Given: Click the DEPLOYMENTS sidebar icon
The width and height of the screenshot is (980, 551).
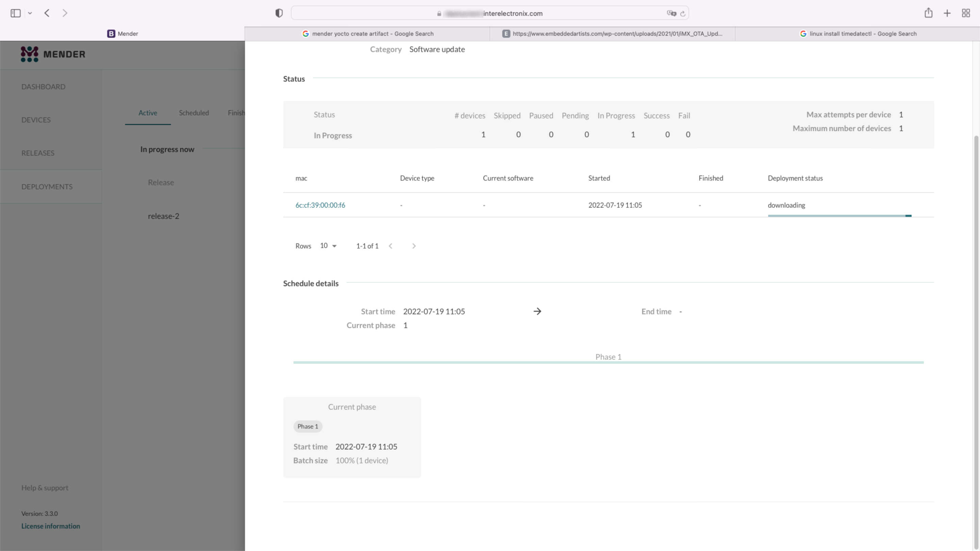Looking at the screenshot, I should point(46,186).
